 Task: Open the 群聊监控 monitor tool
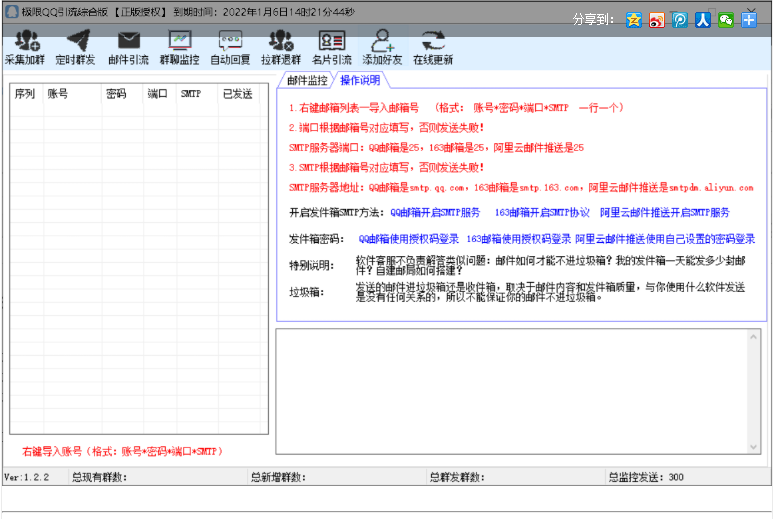(179, 47)
